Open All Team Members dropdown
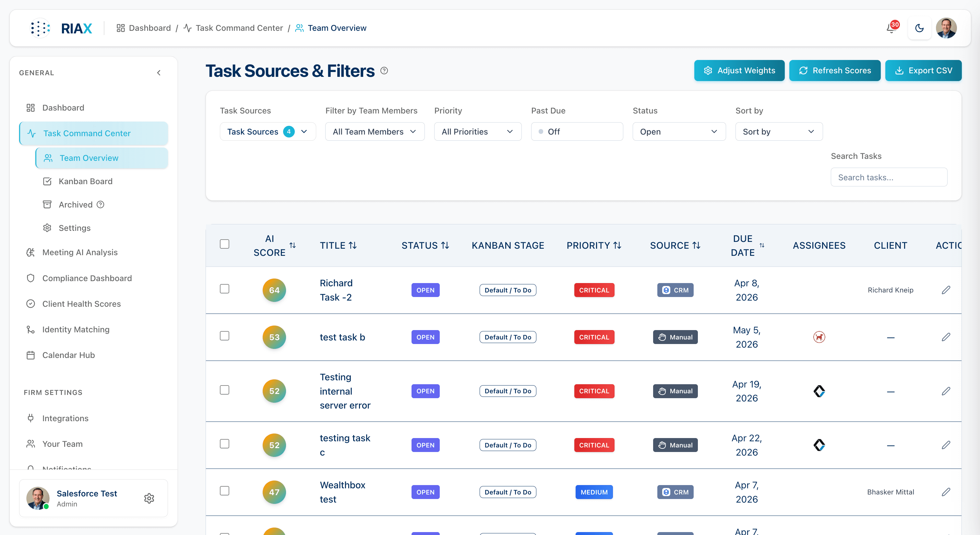 pyautogui.click(x=375, y=132)
